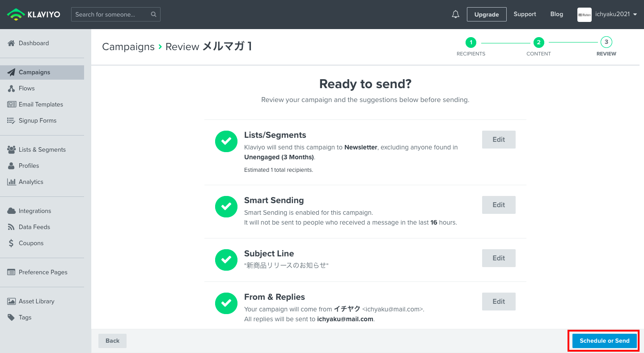Click the 'Estimated 1 total recipients.' text
644x353 pixels.
[279, 170]
